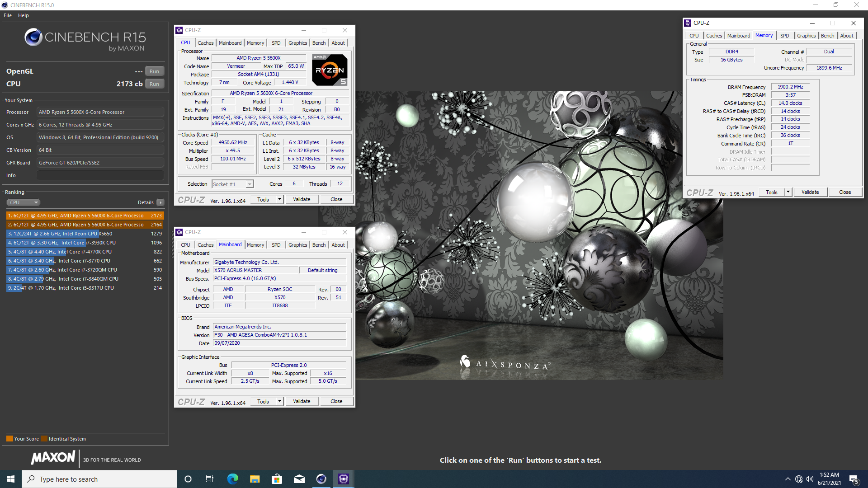
Task: Open Windows Start menu
Action: 11,479
